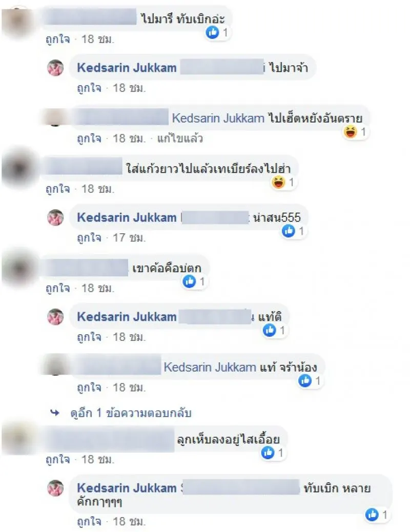Click the 17 ชม. timestamp under the น่าสน555 reply
This screenshot has height=532, width=410.
pos(129,237)
